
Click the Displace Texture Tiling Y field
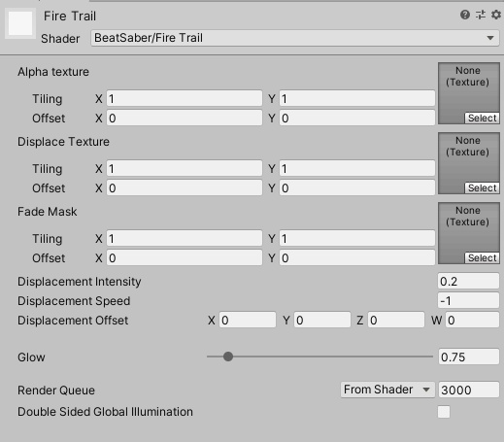(x=357, y=168)
